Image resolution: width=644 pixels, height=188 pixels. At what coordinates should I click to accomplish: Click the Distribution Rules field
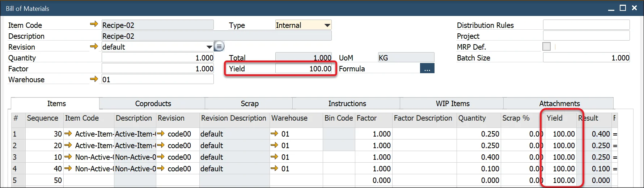(x=586, y=25)
